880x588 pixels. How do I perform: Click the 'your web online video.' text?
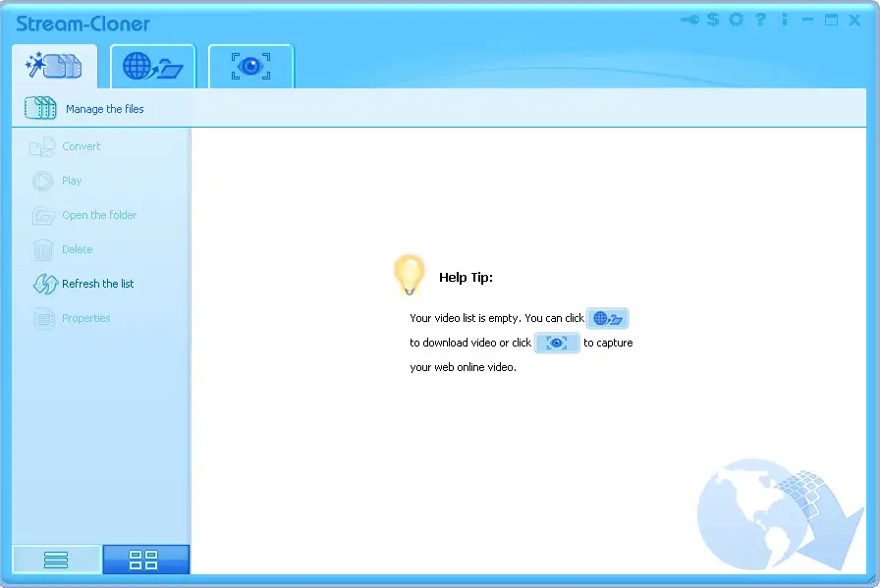pyautogui.click(x=463, y=367)
